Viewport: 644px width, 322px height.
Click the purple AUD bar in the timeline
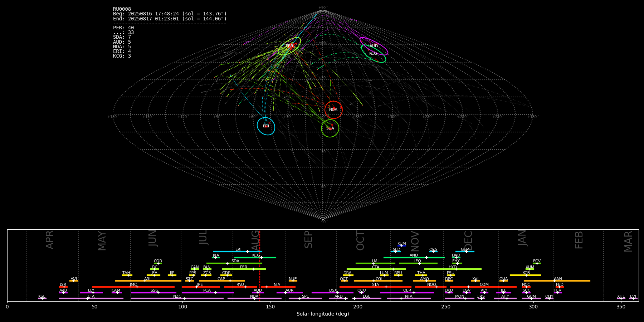[x=258, y=293]
